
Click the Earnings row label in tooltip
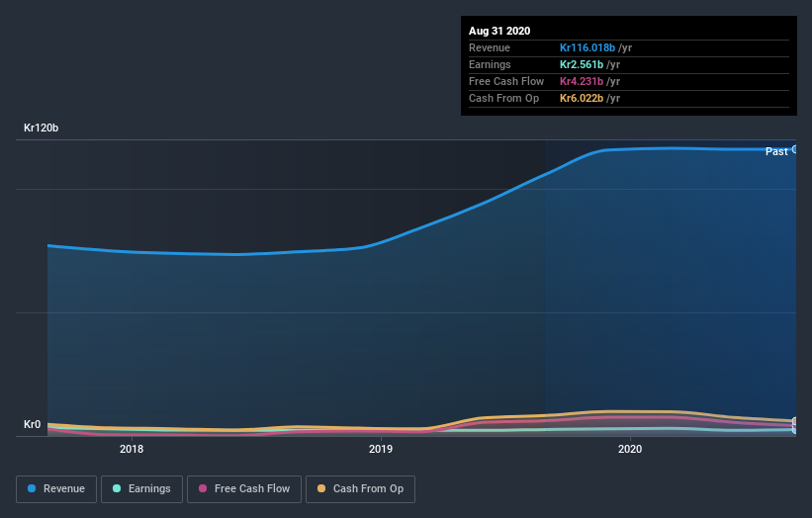490,64
